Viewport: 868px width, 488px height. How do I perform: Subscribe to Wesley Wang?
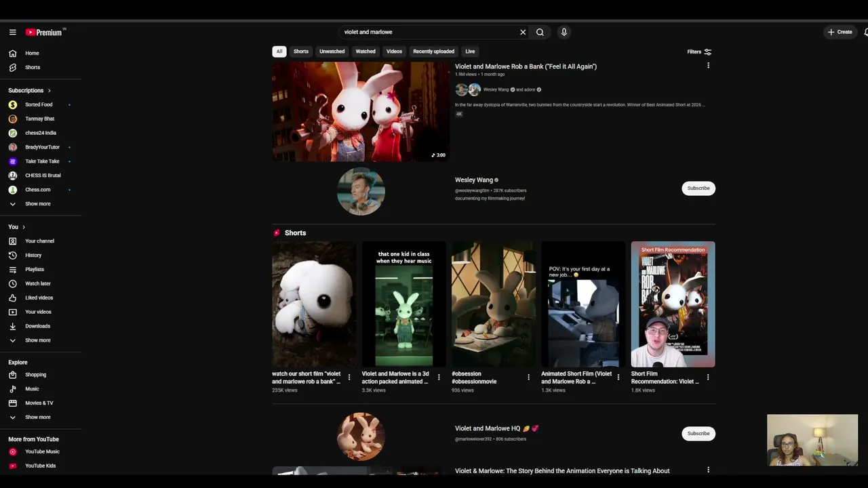698,188
